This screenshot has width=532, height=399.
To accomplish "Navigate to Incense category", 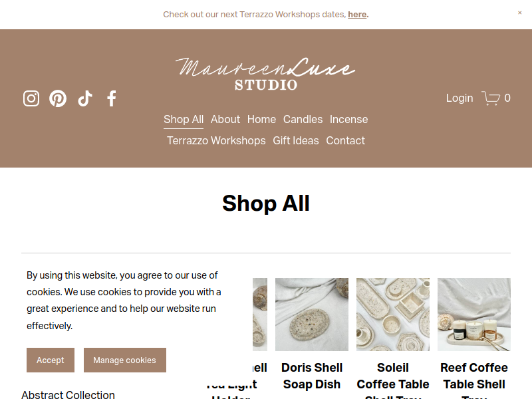I will point(348,120).
